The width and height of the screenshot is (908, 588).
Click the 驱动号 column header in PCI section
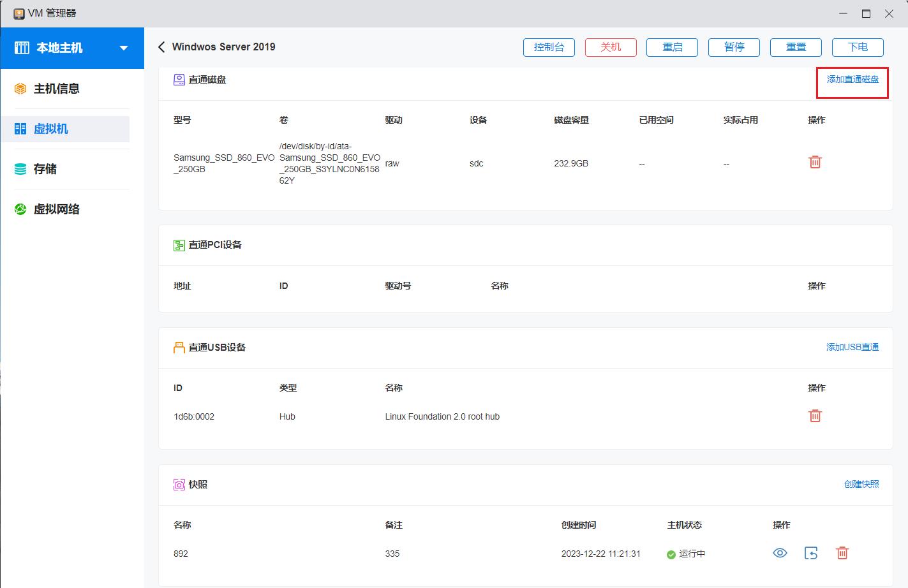(398, 286)
